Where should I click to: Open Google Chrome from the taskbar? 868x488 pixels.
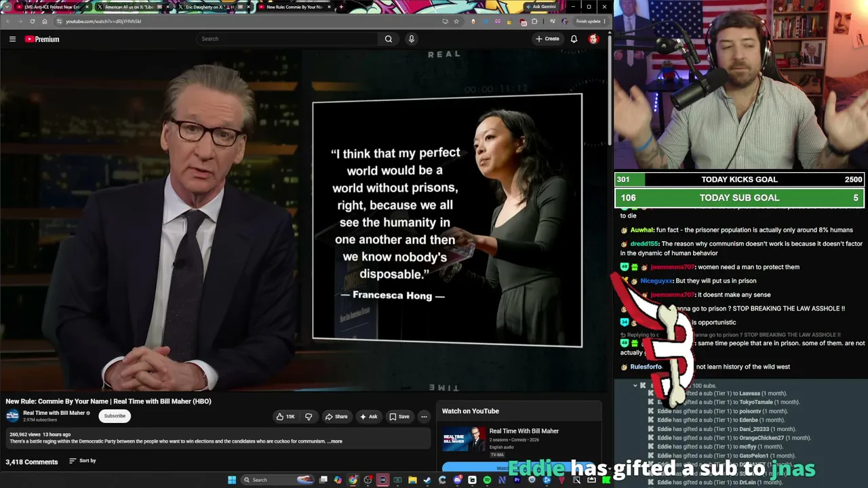pos(353,480)
